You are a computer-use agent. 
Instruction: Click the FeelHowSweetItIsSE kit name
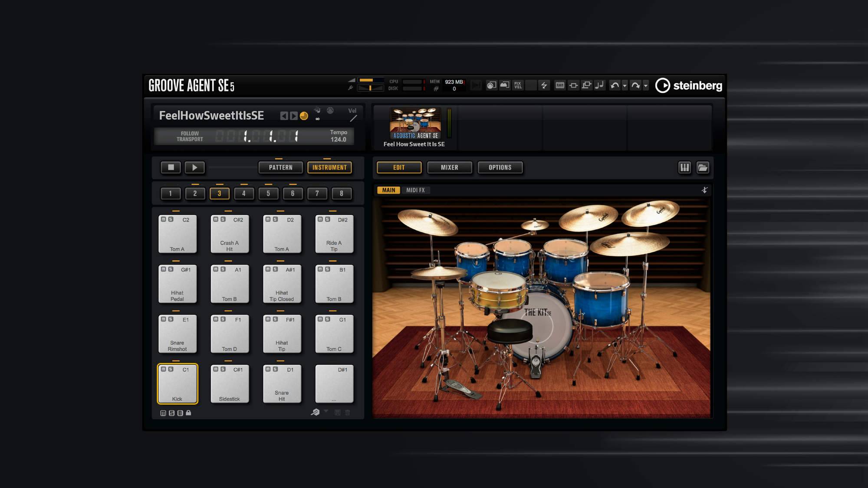coord(211,115)
